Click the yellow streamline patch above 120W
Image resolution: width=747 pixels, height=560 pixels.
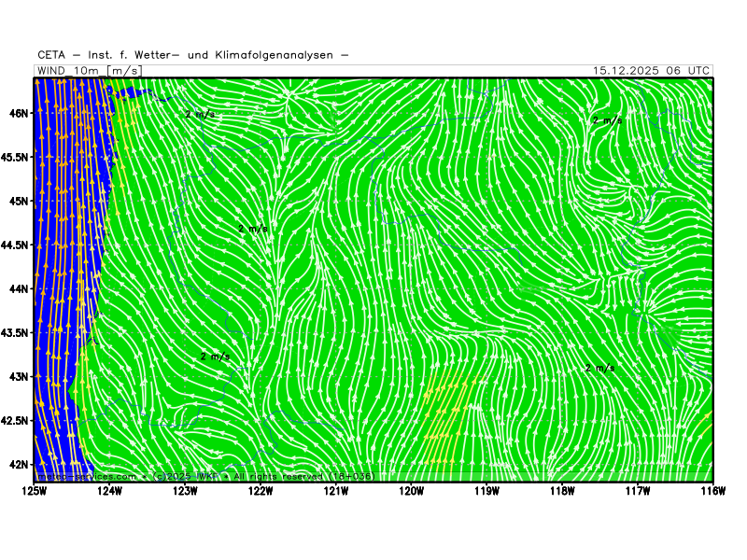click(446, 411)
